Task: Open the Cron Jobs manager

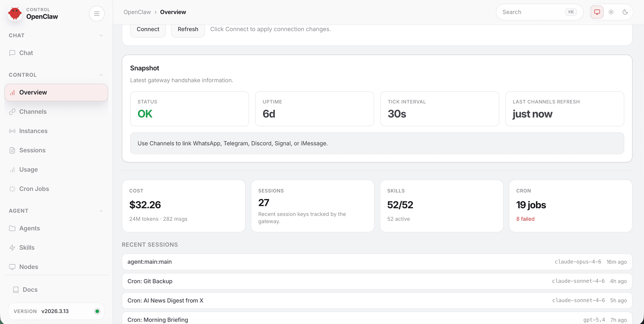Action: [x=34, y=189]
